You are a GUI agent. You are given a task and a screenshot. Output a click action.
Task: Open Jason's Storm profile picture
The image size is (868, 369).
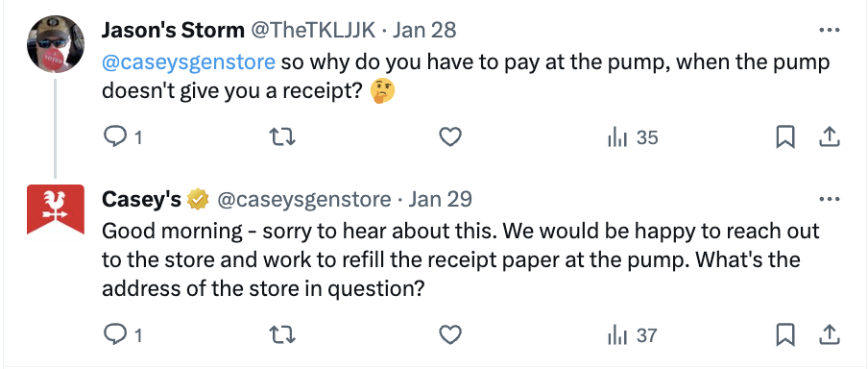56,44
